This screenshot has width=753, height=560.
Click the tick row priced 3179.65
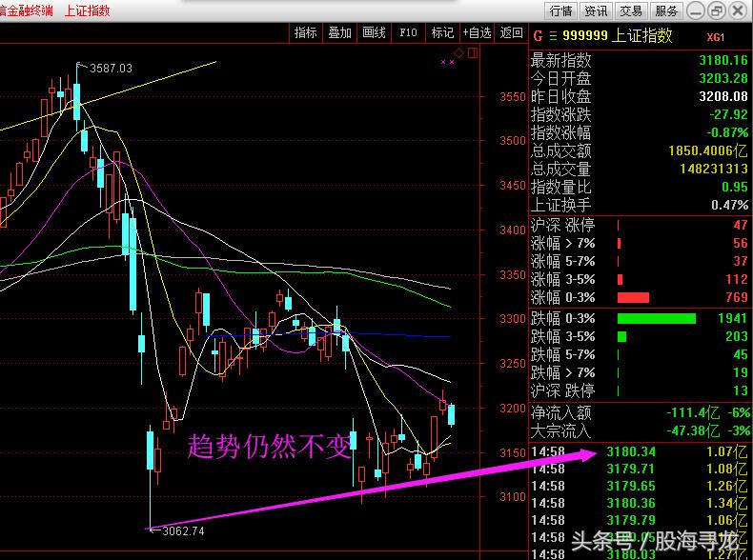(x=640, y=486)
